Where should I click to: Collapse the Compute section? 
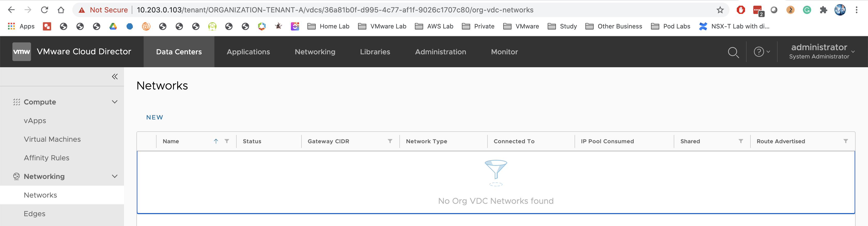[x=114, y=102]
